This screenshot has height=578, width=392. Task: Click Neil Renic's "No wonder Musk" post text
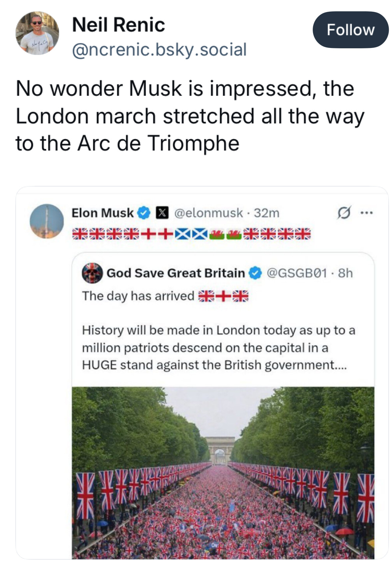190,116
